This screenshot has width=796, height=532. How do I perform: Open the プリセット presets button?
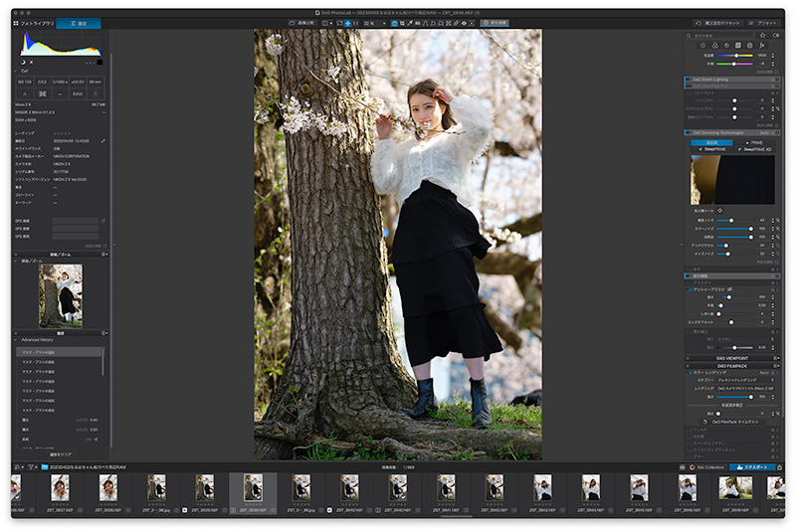(x=763, y=23)
